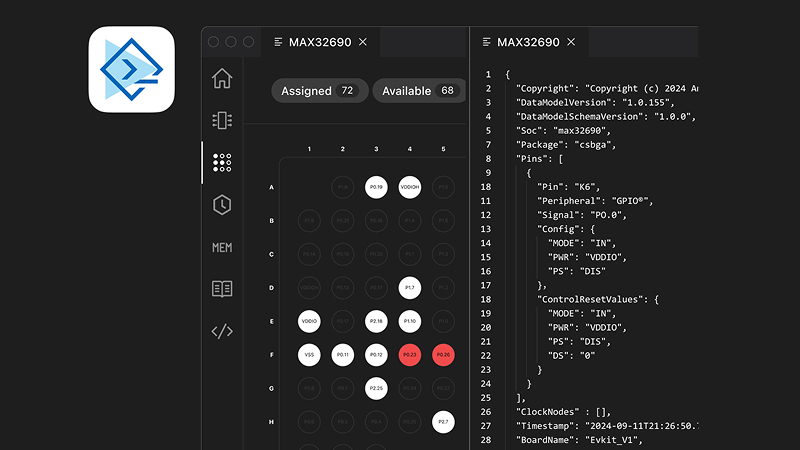Image resolution: width=800 pixels, height=450 pixels.
Task: Click the CodeFusion Studio app logo
Action: [132, 70]
